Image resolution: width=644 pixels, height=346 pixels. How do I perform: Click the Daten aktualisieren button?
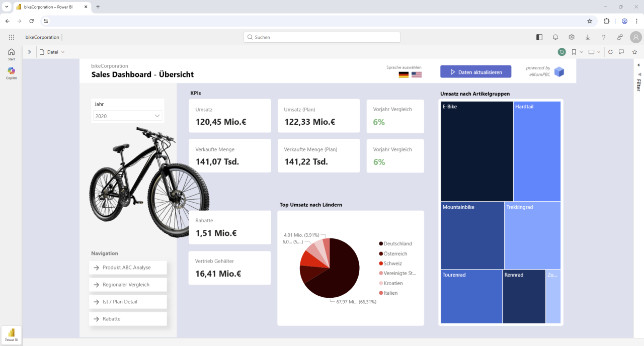(475, 71)
